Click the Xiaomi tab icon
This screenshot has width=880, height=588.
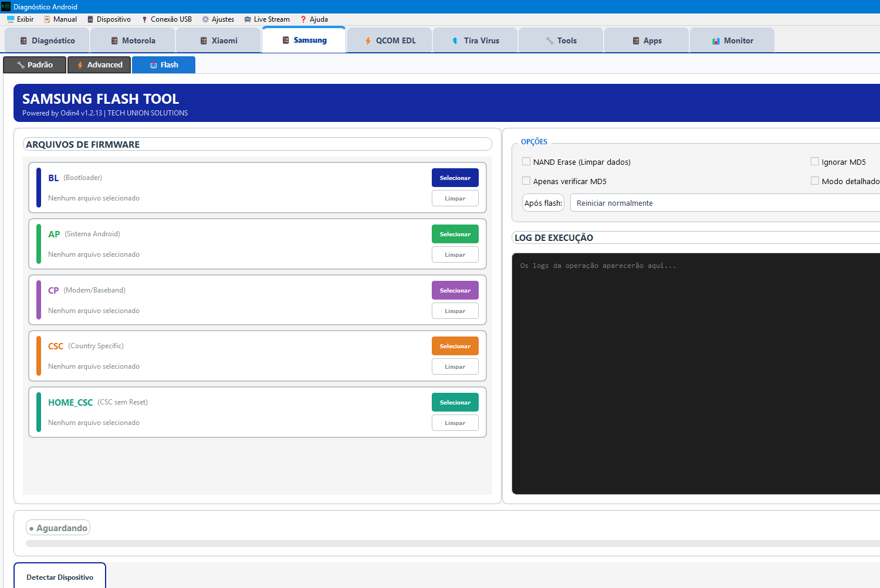click(204, 41)
